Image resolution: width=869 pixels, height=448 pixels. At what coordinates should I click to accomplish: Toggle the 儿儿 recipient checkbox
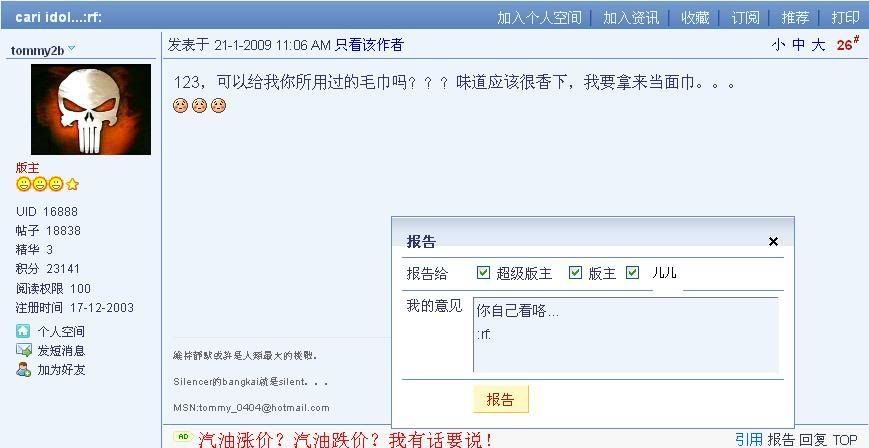[x=633, y=272]
